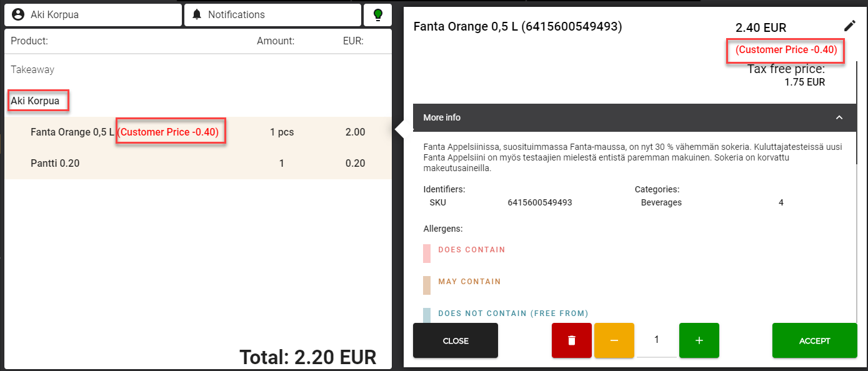Click the green lightbulb icon
Screen dimensions: 868x371
[377, 14]
